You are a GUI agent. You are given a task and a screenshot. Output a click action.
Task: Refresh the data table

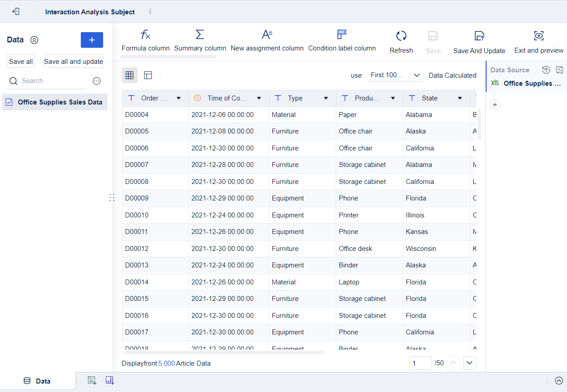(x=401, y=40)
